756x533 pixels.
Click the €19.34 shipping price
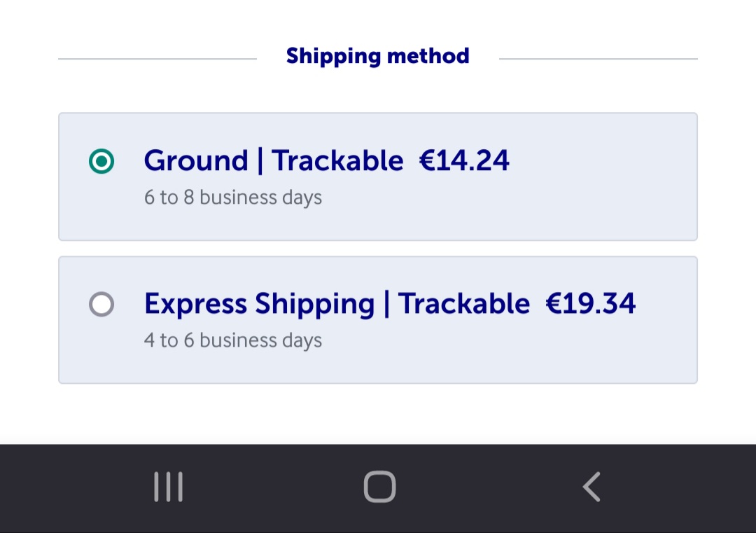(x=590, y=304)
